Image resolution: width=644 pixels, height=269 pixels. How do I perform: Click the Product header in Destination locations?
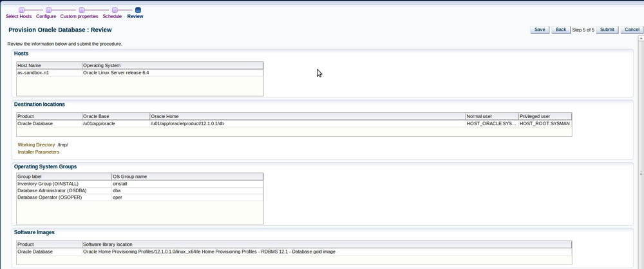click(x=50, y=116)
